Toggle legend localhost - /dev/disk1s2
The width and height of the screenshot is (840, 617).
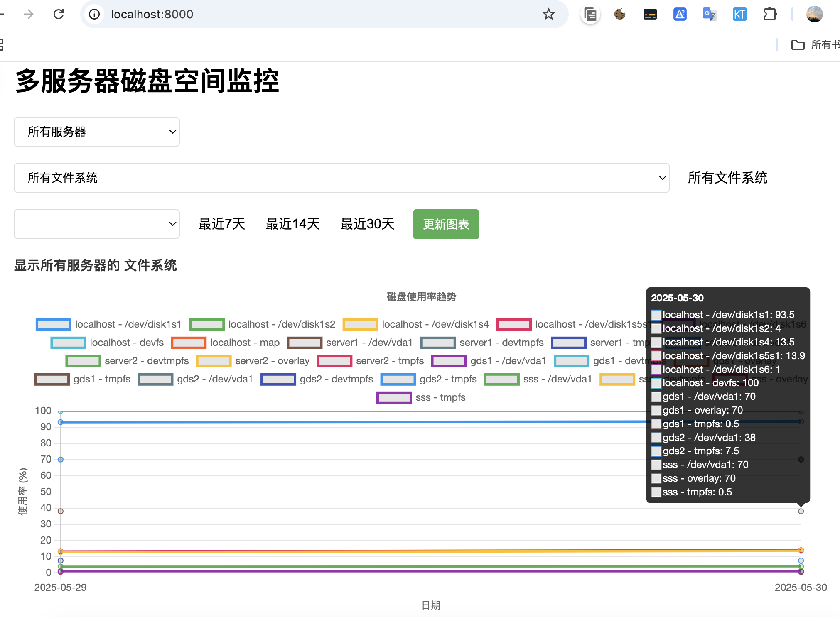262,324
